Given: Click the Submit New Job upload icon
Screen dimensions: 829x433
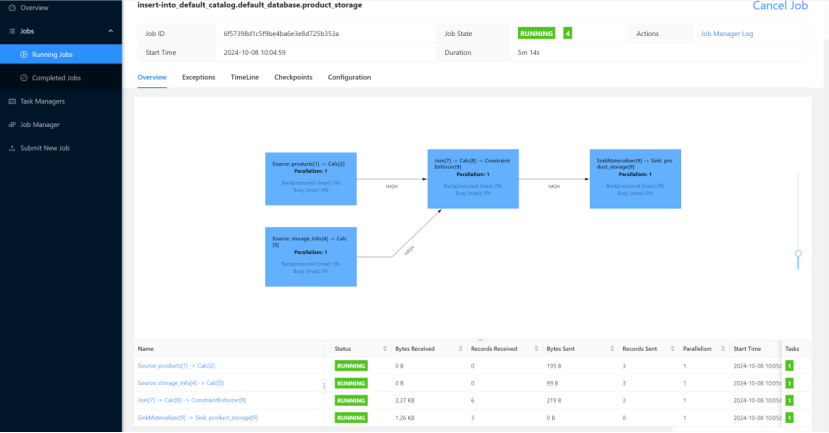Looking at the screenshot, I should pyautogui.click(x=10, y=148).
